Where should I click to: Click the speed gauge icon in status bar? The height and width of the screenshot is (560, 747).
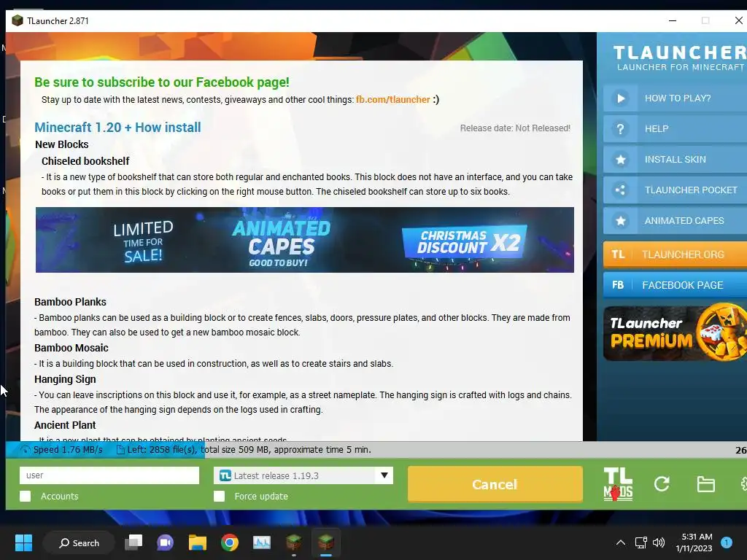(26, 449)
